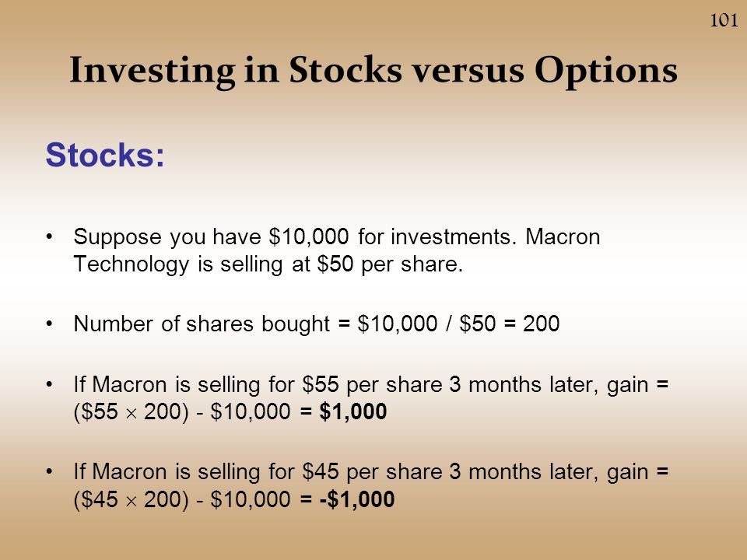Click Macron Technology selling at $50 line
Viewport: 747px width, 560px height.
[x=268, y=264]
